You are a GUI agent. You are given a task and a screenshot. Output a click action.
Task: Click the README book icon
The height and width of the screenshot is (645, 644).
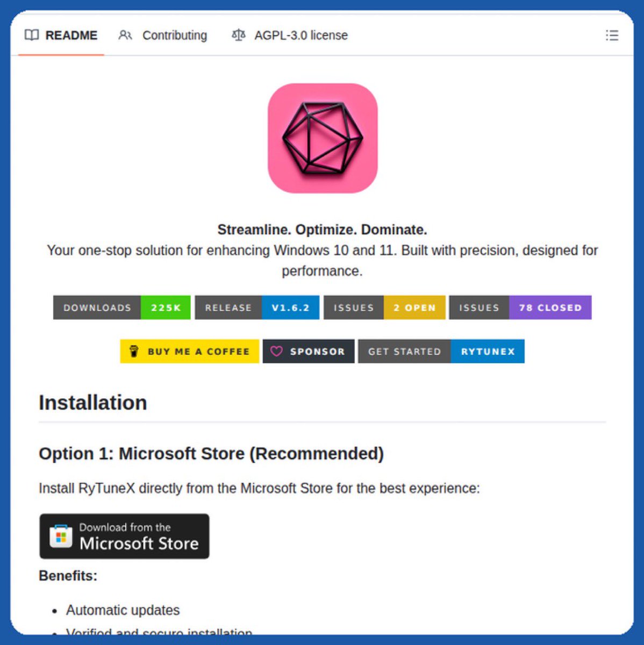[32, 35]
